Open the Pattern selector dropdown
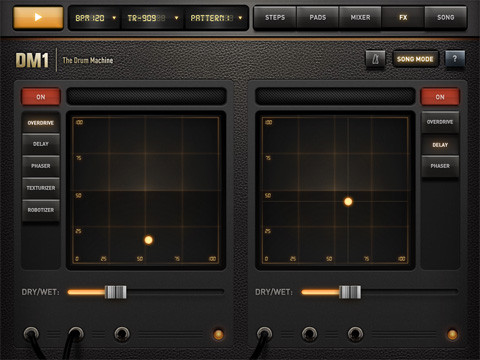Image resolution: width=480 pixels, height=360 pixels. pyautogui.click(x=216, y=18)
